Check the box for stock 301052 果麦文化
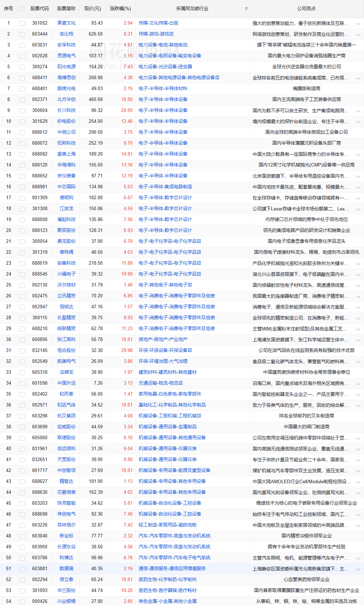This screenshot has width=364, height=605. pyautogui.click(x=22, y=24)
